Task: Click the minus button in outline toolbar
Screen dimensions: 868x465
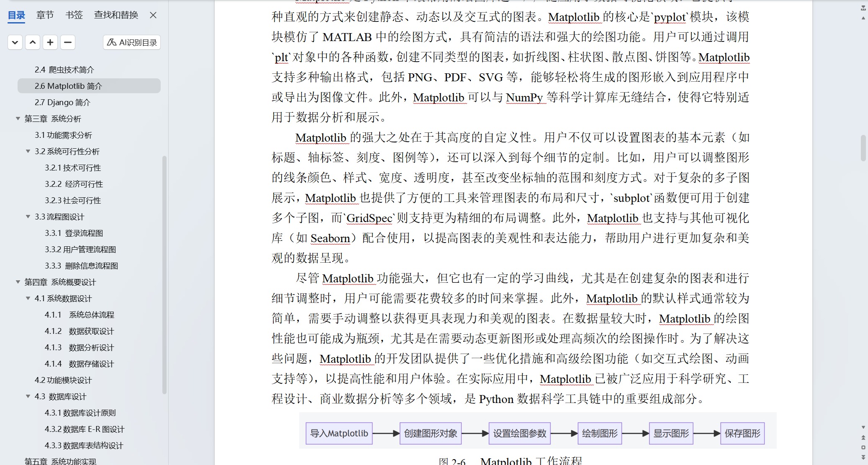Action: 68,42
